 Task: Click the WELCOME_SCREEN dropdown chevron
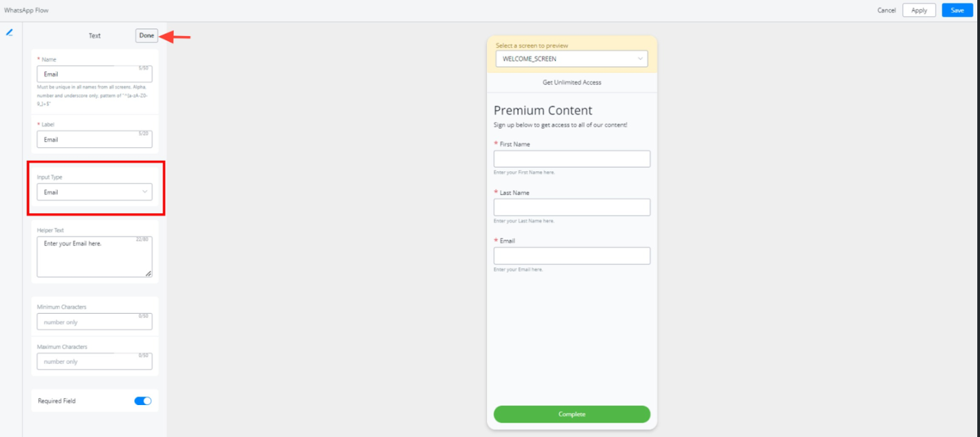640,59
